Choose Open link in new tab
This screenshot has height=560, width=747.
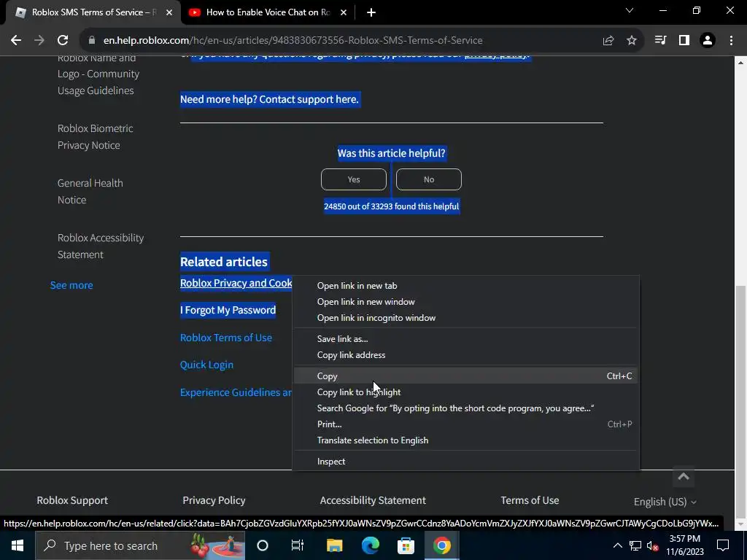click(x=465, y=286)
